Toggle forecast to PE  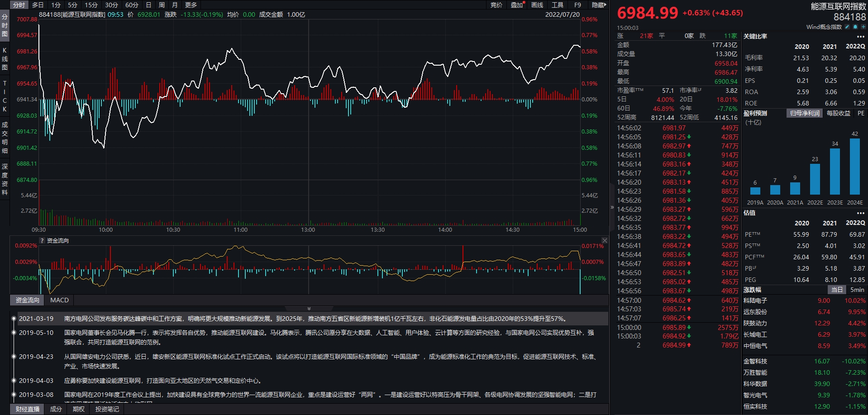[x=861, y=113]
